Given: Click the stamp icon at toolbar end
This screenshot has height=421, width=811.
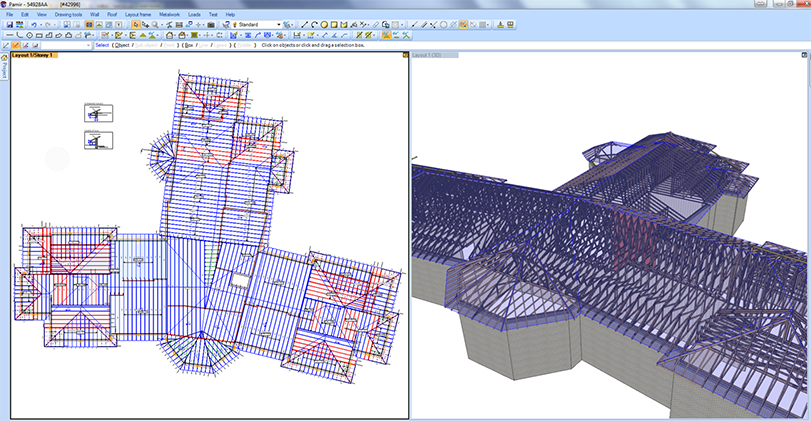Looking at the screenshot, I should click(x=501, y=24).
